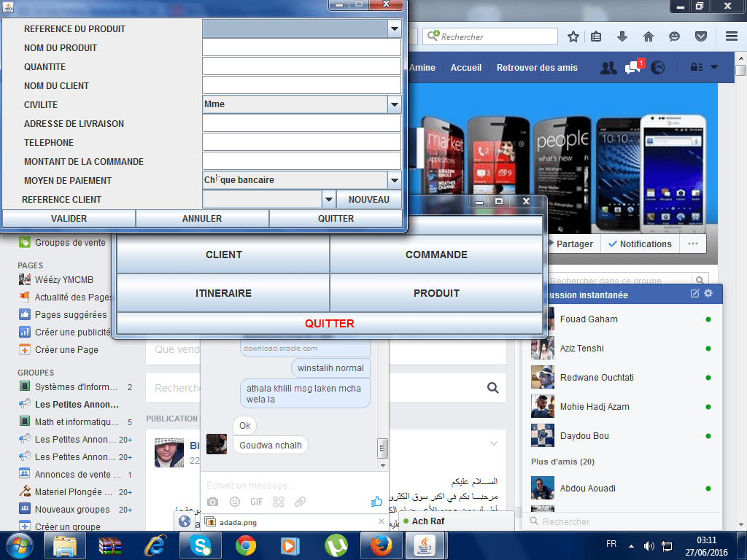Open Facebook messages icon with red badge
The width and height of the screenshot is (747, 560).
coord(632,68)
